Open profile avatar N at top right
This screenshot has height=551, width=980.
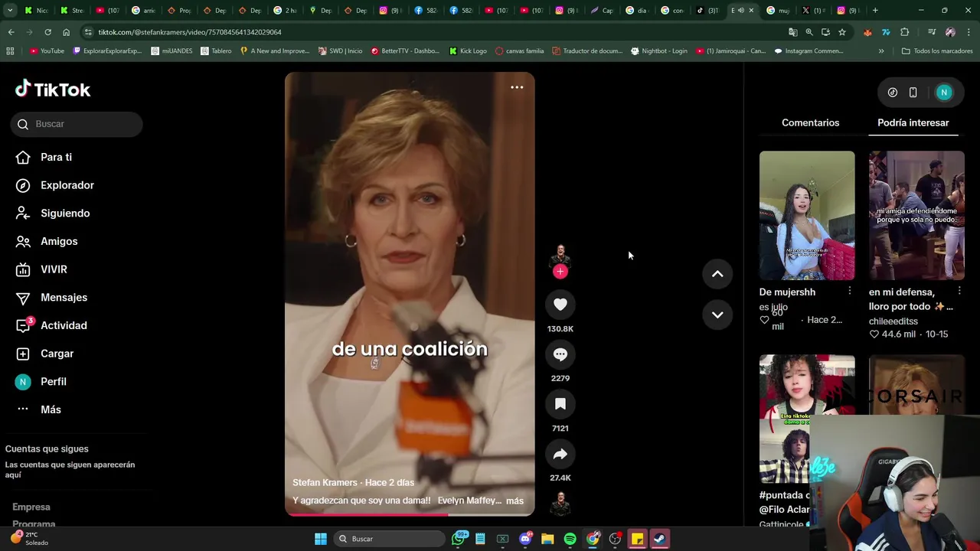tap(944, 93)
